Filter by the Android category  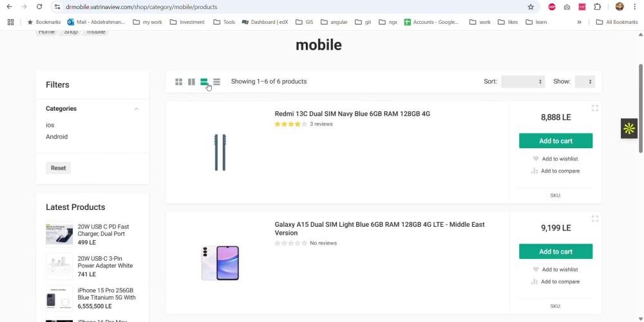(x=57, y=137)
